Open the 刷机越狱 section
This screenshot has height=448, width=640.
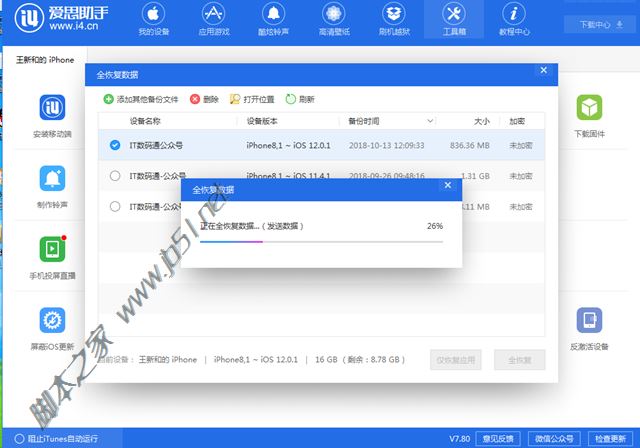point(394,19)
